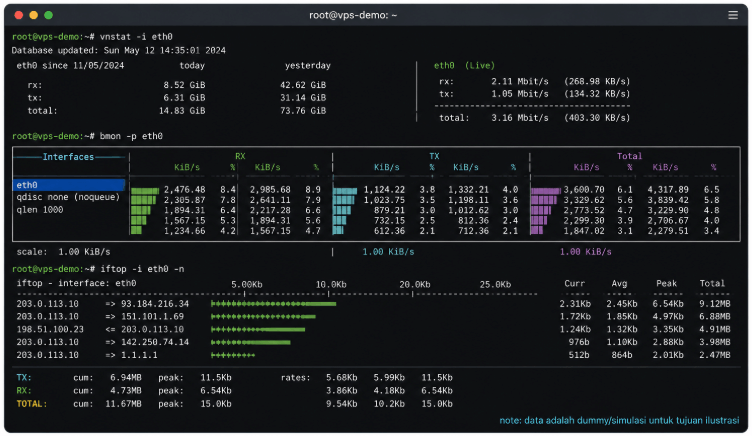The width and height of the screenshot is (752, 436).
Task: Click RX value 2,476.48 KiB/s
Action: (185, 189)
